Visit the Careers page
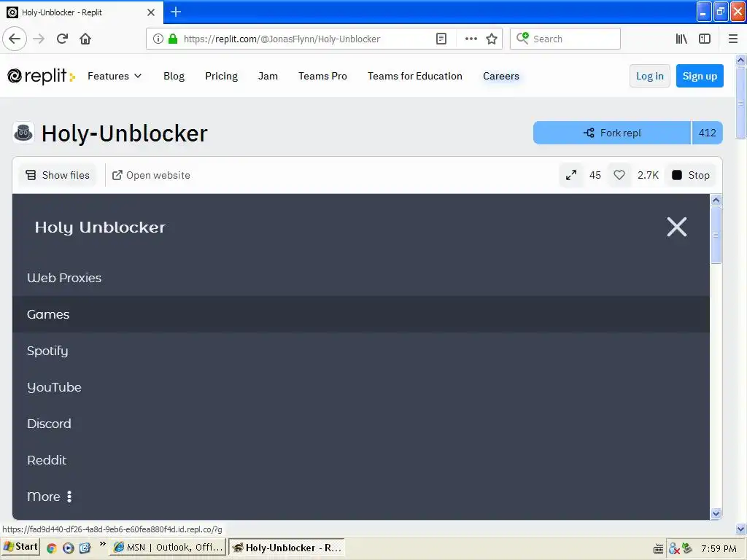Screen dimensions: 747x560 click(500, 76)
